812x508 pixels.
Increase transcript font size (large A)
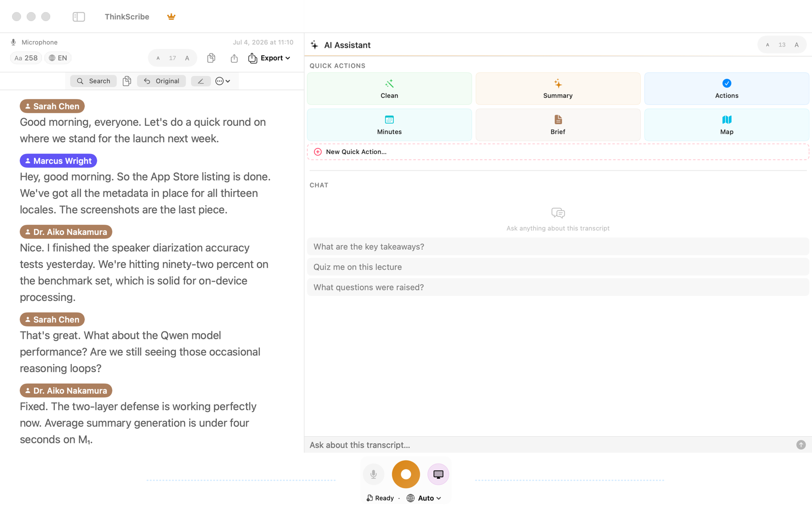(187, 58)
